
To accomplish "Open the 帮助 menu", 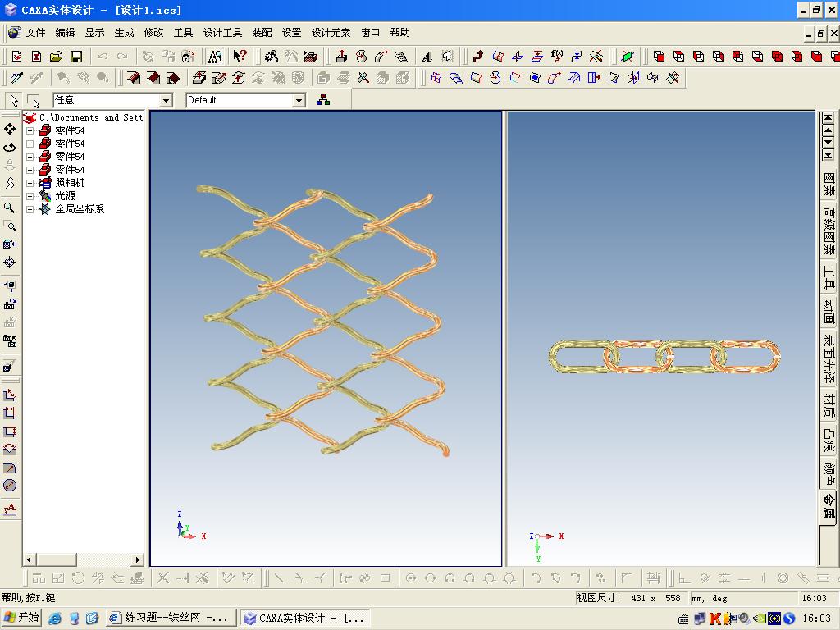I will click(399, 33).
